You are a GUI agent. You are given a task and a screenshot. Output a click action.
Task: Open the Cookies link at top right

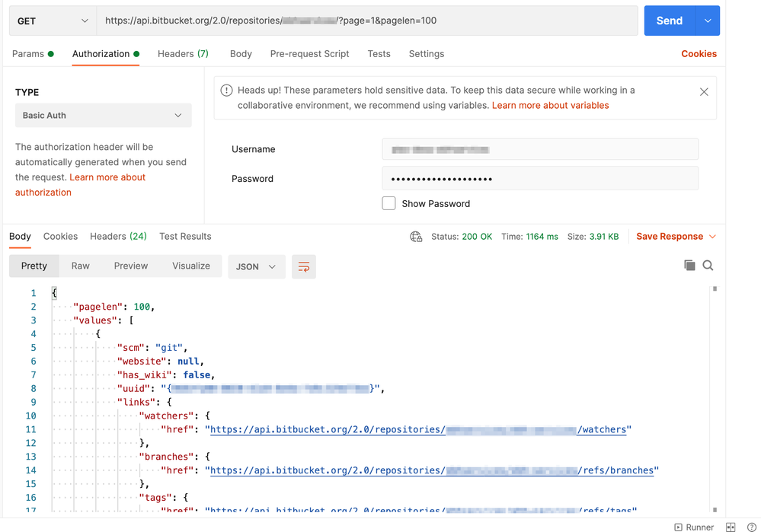pyautogui.click(x=699, y=54)
